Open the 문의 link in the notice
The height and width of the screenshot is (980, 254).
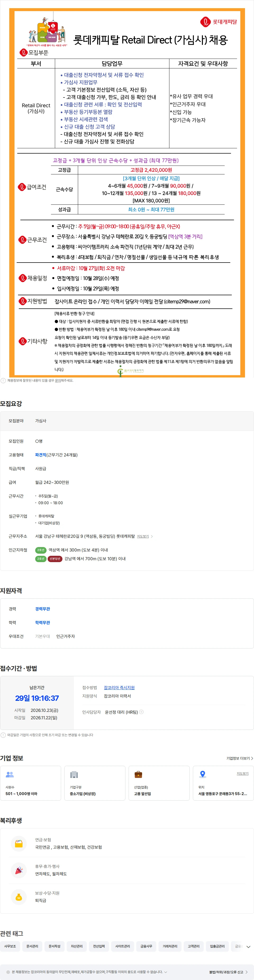coord(58,380)
